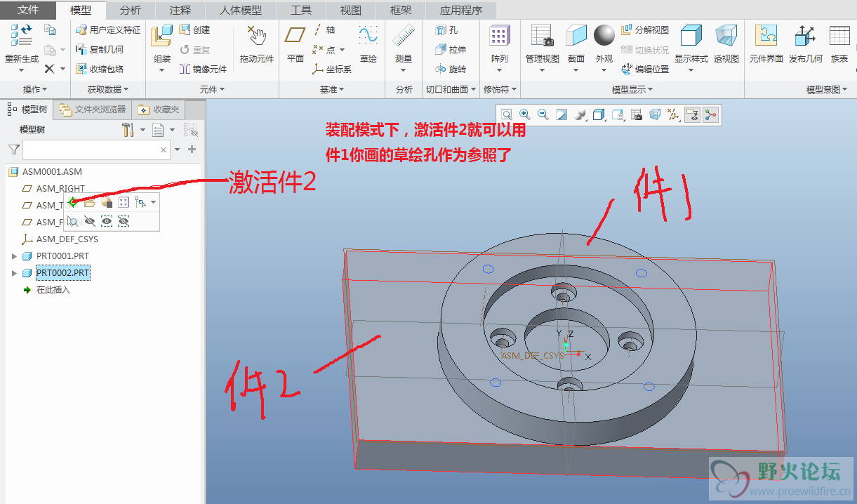The width and height of the screenshot is (857, 504).
Task: Click the dashed-frame eye show icon
Action: [x=107, y=221]
